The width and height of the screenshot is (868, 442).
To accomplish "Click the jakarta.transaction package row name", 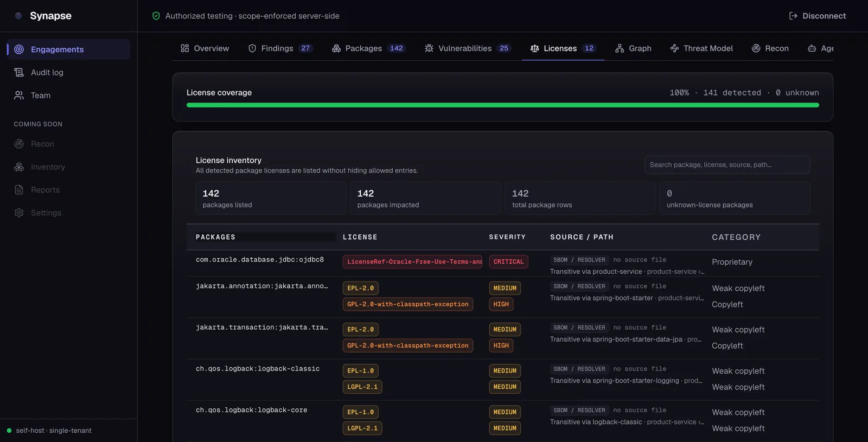I will [x=262, y=328].
